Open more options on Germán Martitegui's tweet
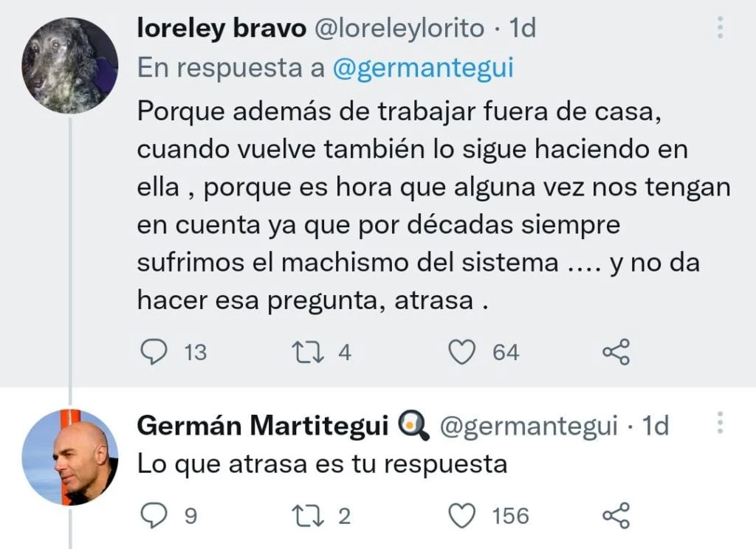This screenshot has height=549, width=756. (x=721, y=423)
